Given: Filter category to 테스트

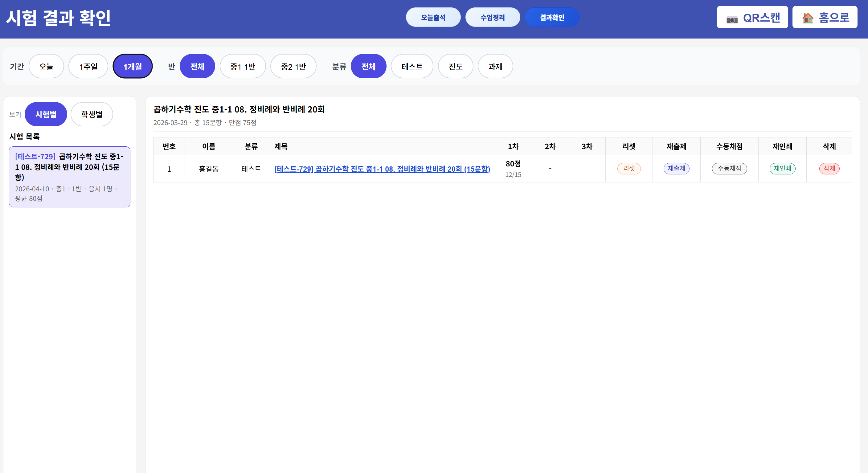Looking at the screenshot, I should coord(412,66).
